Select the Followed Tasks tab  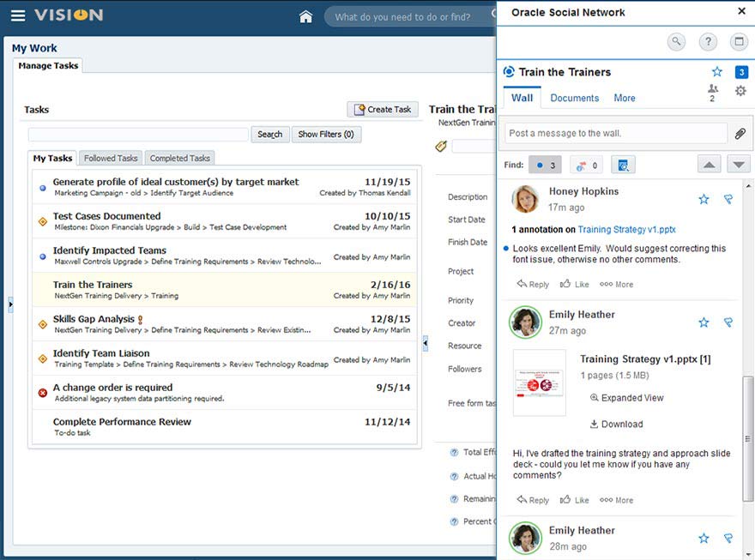coord(111,158)
